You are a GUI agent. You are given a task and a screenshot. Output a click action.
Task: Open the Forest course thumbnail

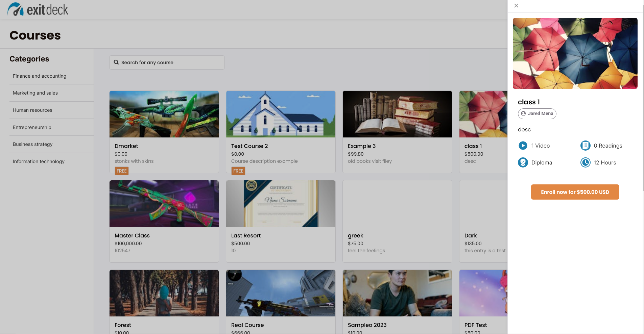pos(164,293)
